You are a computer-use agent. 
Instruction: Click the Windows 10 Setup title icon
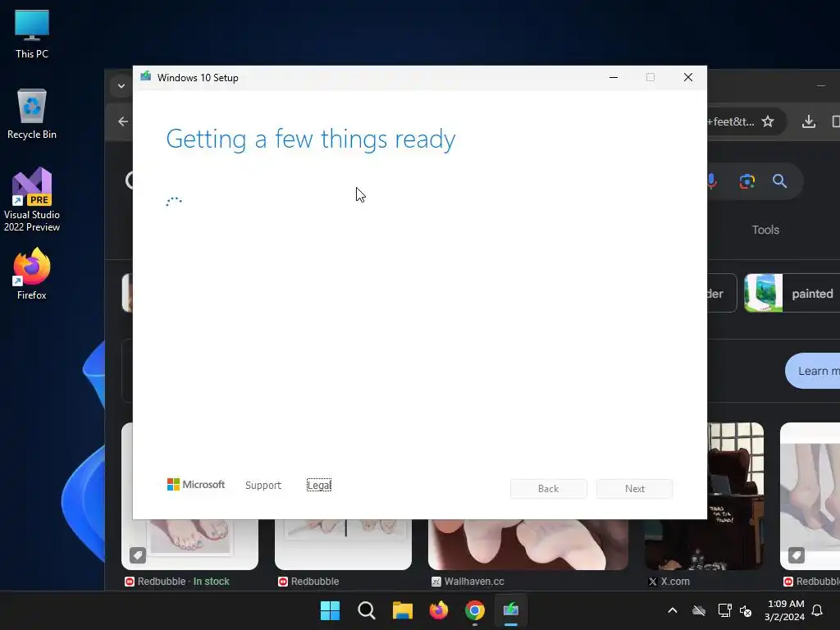point(146,77)
